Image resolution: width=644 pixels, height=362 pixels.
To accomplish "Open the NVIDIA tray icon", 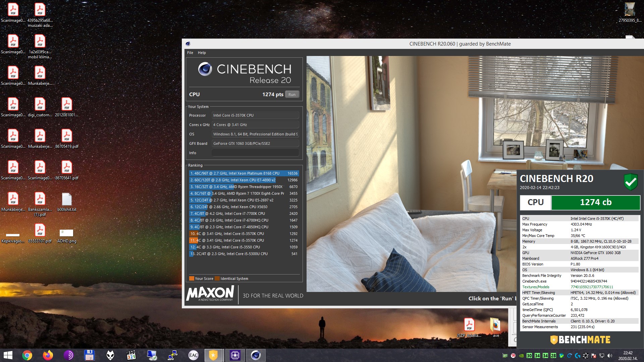I will 521,356.
